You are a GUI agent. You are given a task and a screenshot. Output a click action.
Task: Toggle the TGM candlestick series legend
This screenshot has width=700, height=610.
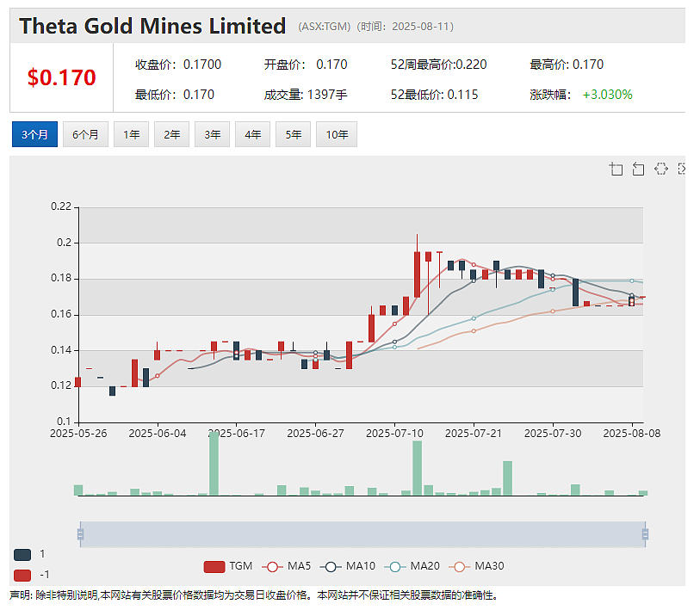click(x=227, y=566)
